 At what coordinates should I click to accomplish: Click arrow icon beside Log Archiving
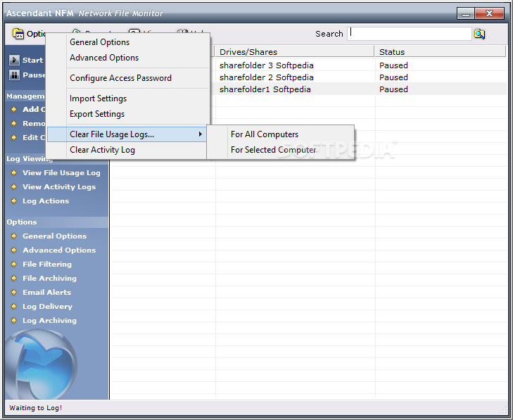tap(14, 320)
